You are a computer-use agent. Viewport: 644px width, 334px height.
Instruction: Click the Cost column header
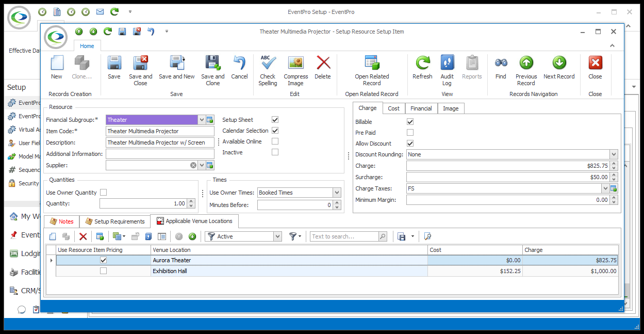[x=475, y=250]
